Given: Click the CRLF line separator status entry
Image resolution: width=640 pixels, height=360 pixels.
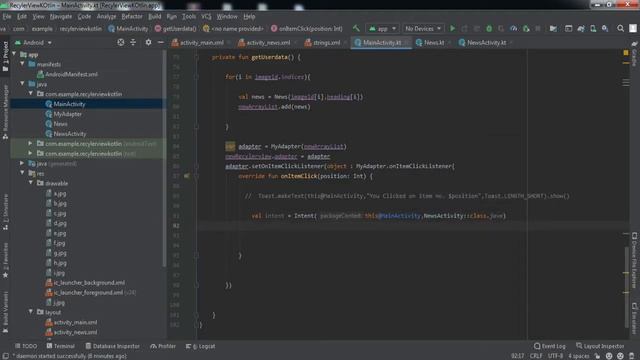Looking at the screenshot, I should click(536, 356).
